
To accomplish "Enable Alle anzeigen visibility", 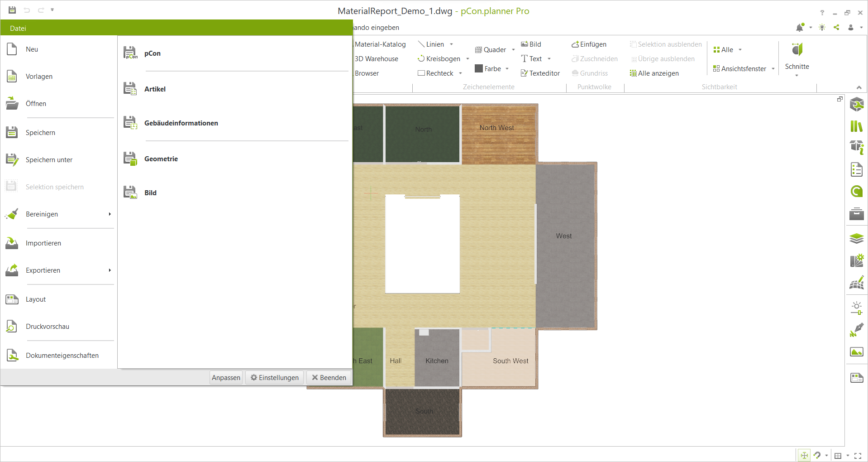I will point(654,73).
